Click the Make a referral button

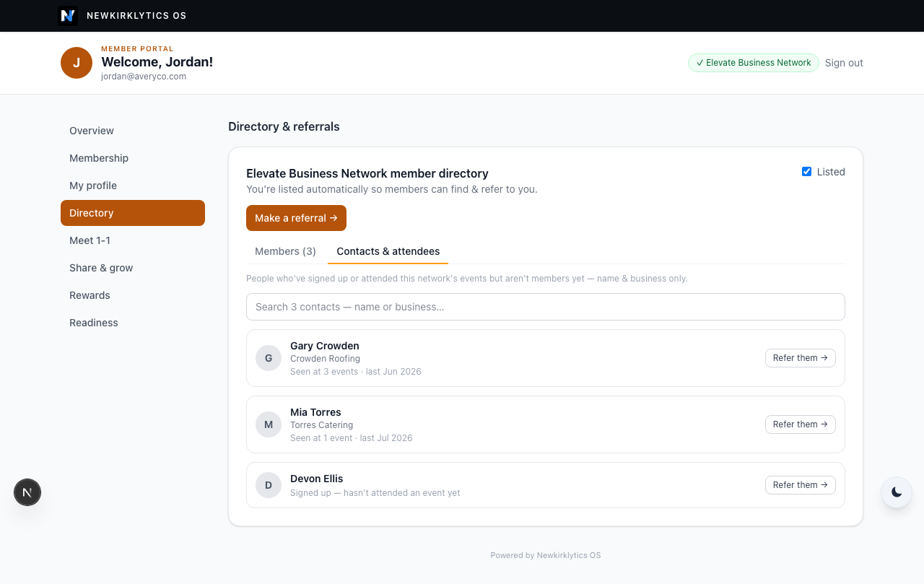click(296, 218)
